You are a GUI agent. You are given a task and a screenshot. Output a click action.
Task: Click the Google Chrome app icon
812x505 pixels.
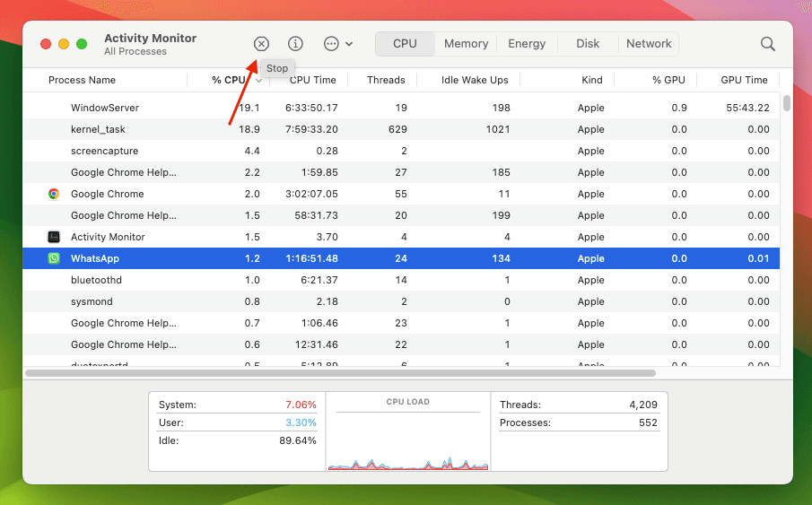click(x=54, y=194)
